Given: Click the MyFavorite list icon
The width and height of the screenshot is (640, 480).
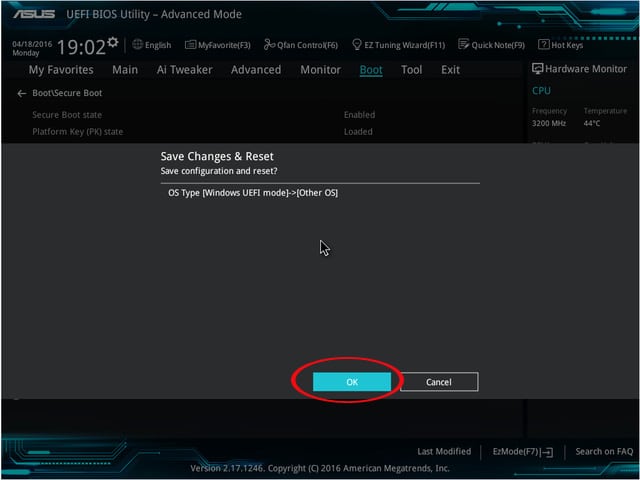Looking at the screenshot, I should pos(190,44).
